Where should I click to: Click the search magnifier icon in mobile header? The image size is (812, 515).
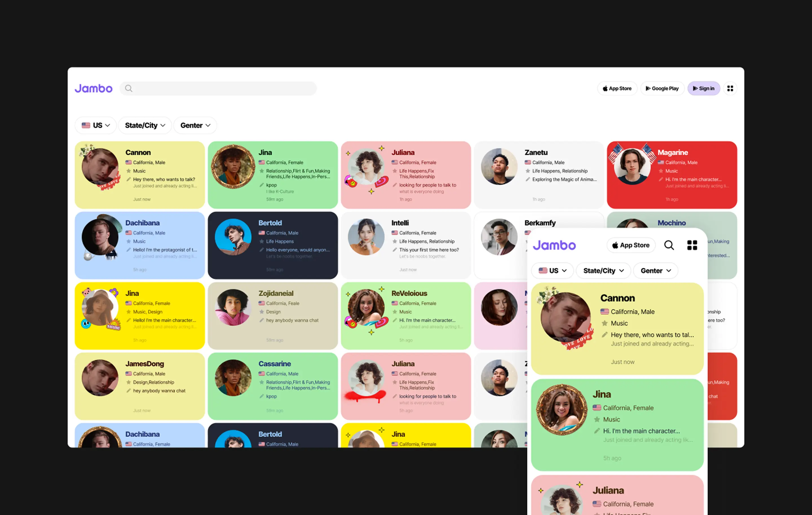point(669,245)
